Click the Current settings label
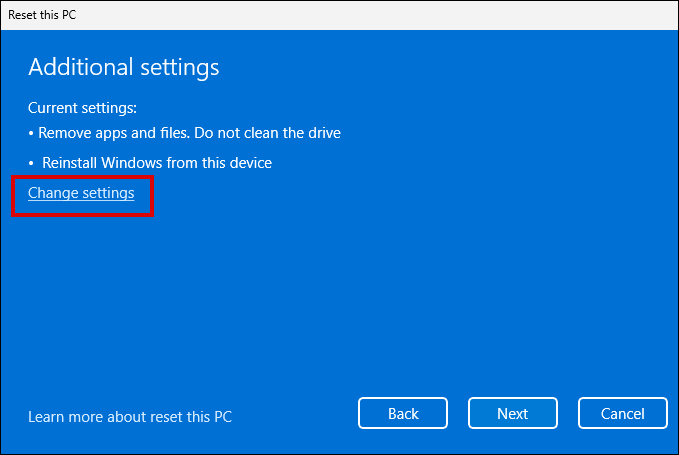The width and height of the screenshot is (679, 455). [x=82, y=107]
